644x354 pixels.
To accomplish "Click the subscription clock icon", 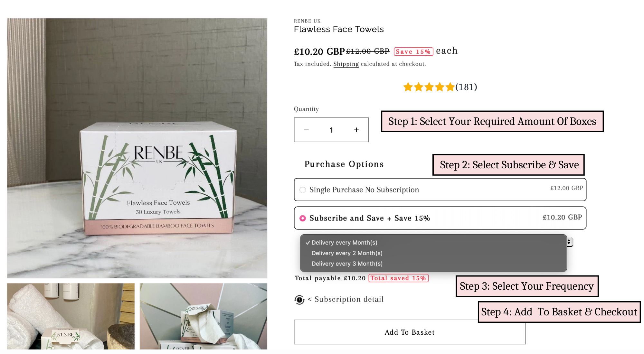I will point(299,300).
